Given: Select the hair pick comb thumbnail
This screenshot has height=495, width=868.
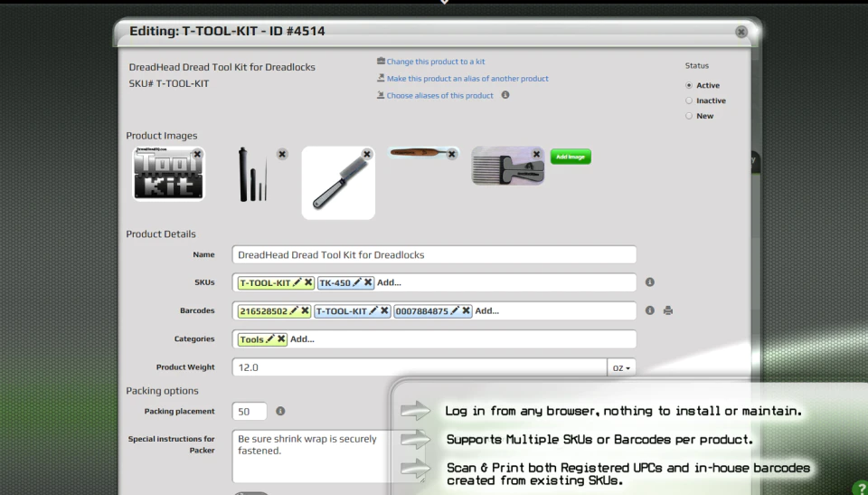Looking at the screenshot, I should click(507, 166).
